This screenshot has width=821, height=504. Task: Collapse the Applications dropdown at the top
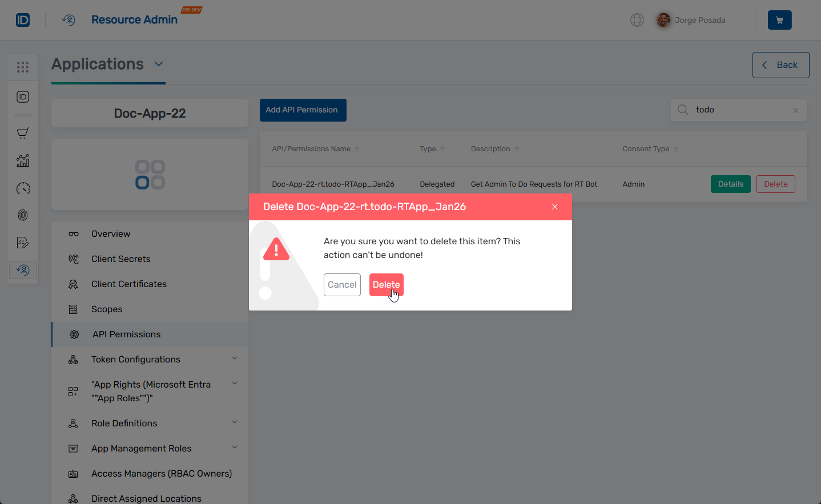(x=159, y=64)
